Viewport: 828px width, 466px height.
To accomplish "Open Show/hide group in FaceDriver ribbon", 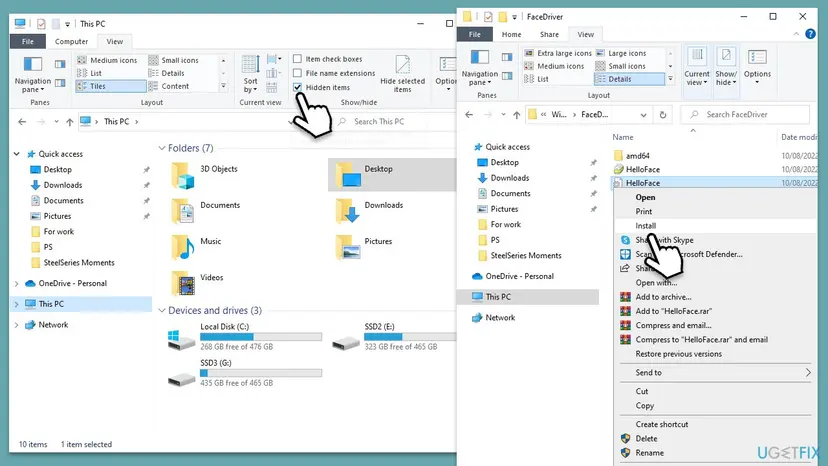I will pyautogui.click(x=726, y=67).
